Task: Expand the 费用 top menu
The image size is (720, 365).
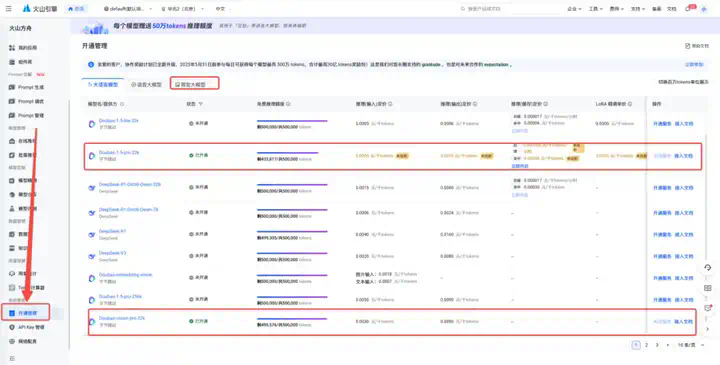Action: 616,9
